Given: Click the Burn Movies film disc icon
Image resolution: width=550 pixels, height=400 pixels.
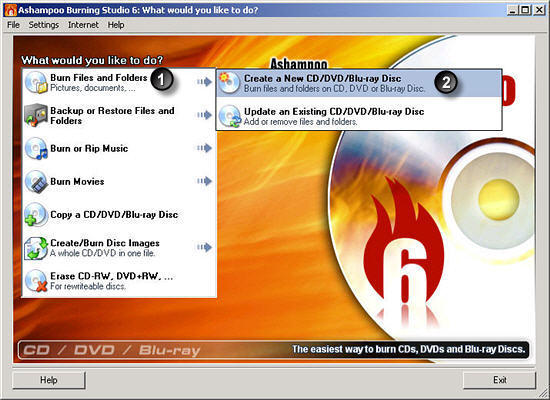Looking at the screenshot, I should click(36, 181).
